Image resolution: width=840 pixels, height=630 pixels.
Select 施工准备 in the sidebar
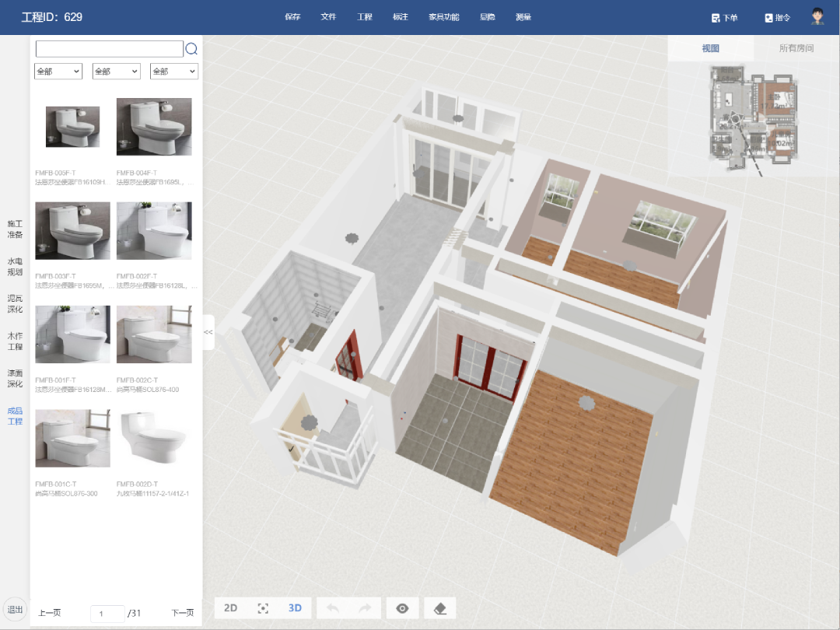tap(15, 229)
